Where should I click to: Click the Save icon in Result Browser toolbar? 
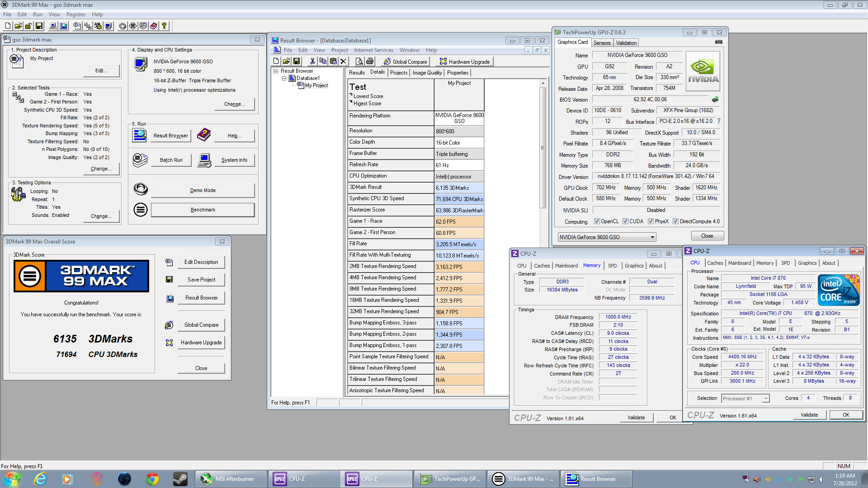[297, 61]
